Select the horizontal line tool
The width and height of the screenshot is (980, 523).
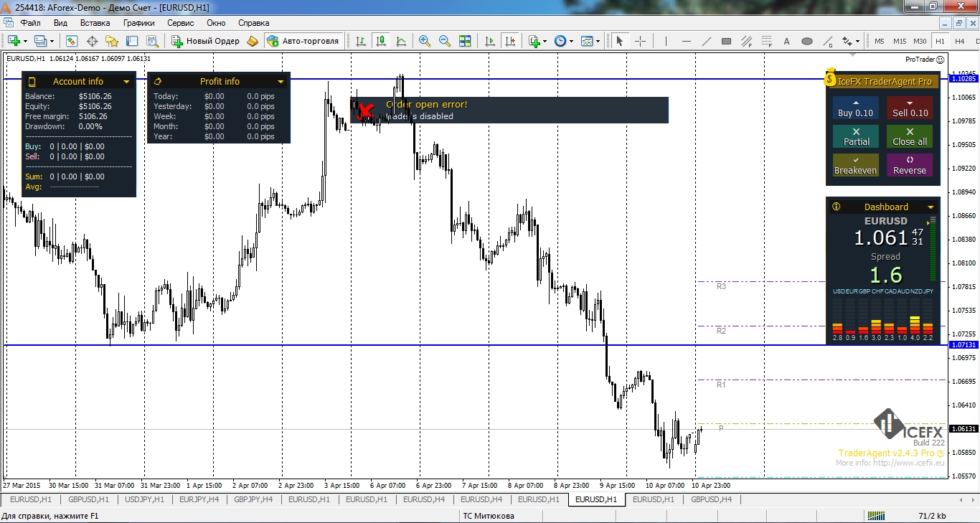pyautogui.click(x=686, y=41)
